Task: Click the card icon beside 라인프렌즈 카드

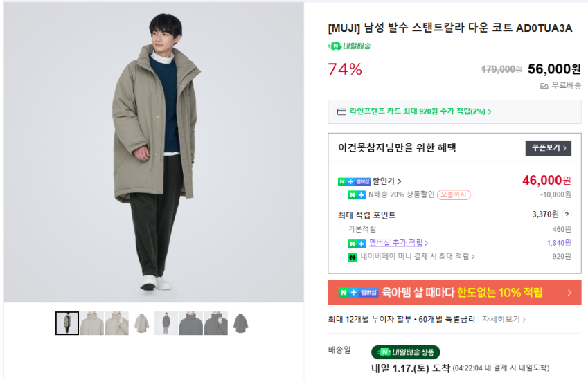Action: click(341, 111)
